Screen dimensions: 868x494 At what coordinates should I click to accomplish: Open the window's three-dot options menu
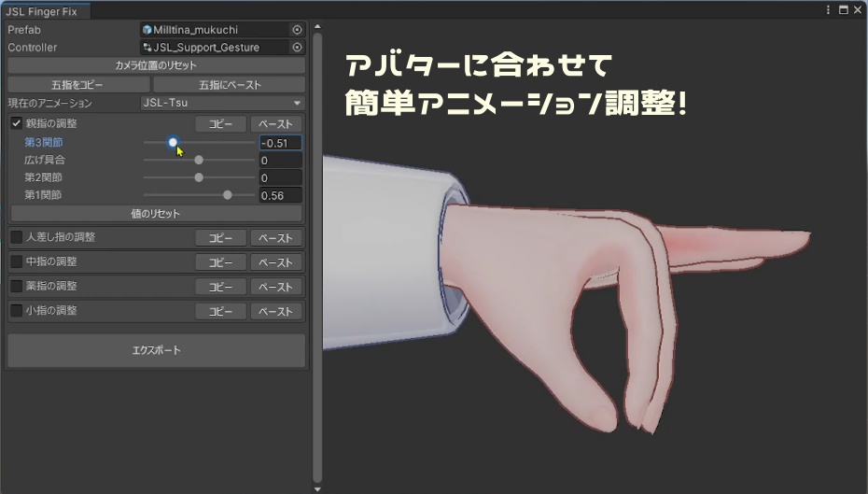pyautogui.click(x=828, y=10)
